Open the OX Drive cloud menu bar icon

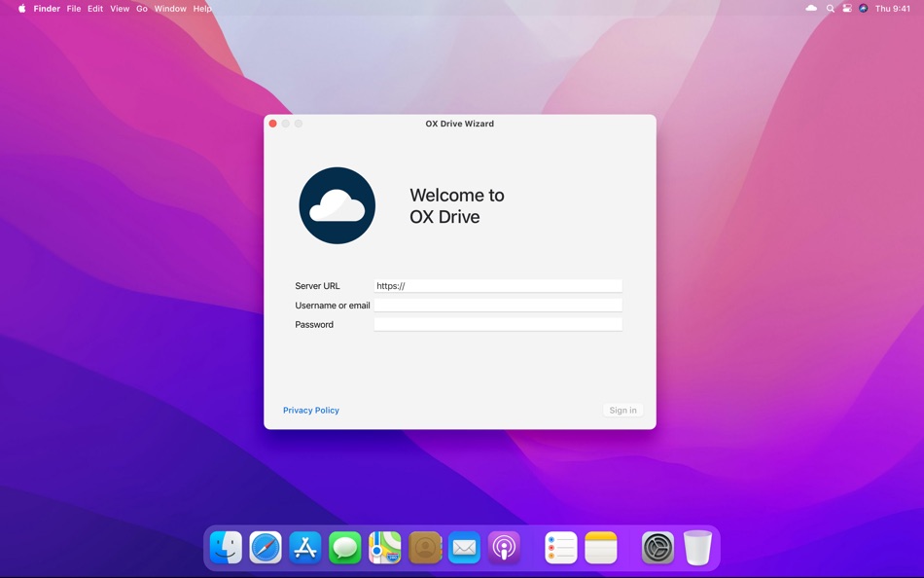point(811,8)
